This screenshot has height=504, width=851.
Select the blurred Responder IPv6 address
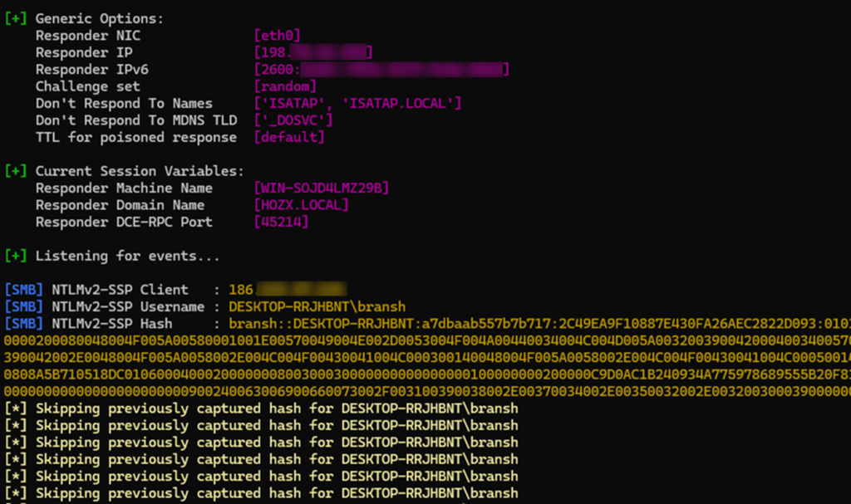coord(381,70)
